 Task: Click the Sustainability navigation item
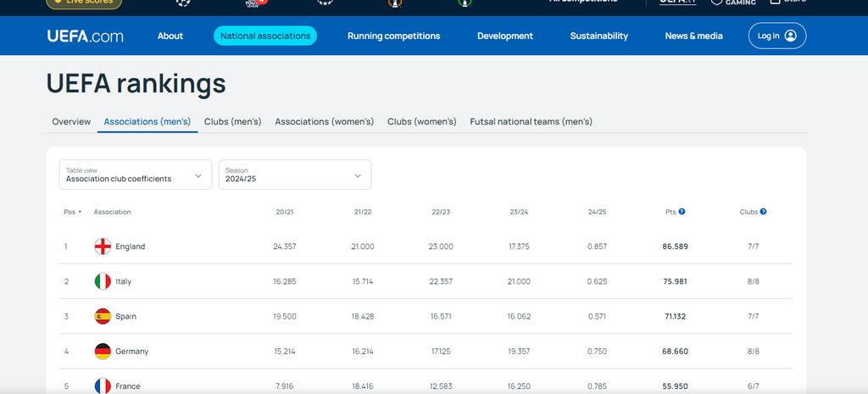598,36
